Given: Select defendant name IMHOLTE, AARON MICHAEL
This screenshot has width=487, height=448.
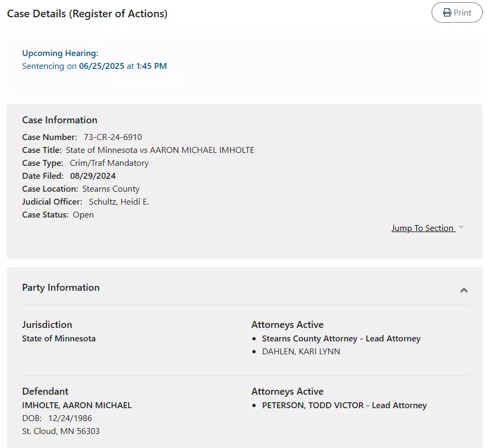Looking at the screenshot, I should 77,405.
